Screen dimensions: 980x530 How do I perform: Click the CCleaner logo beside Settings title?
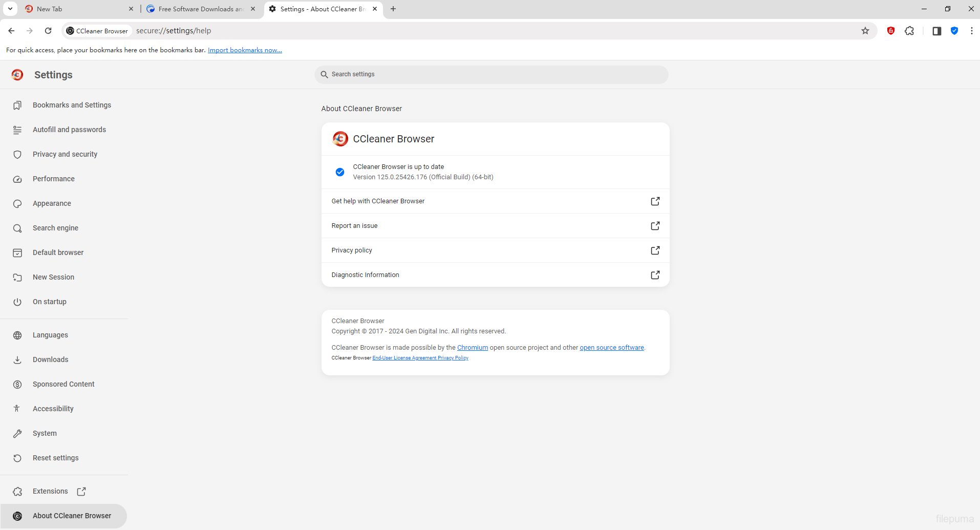tap(17, 75)
